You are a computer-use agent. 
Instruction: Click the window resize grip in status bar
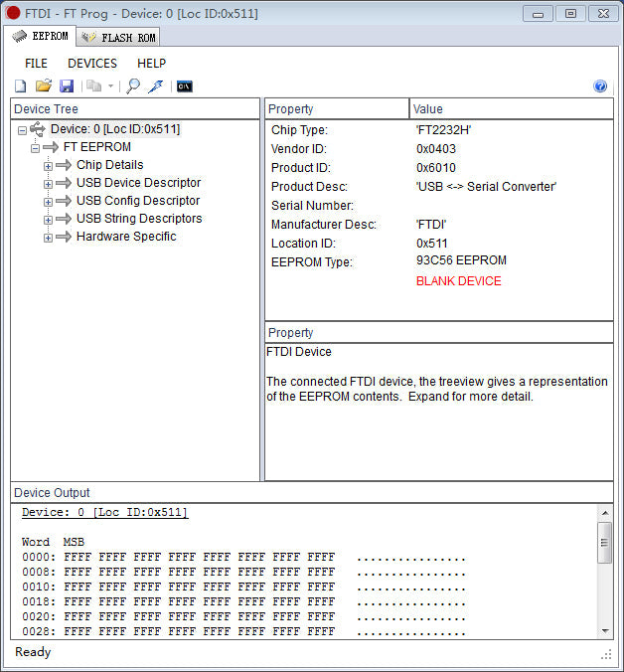[x=606, y=654]
